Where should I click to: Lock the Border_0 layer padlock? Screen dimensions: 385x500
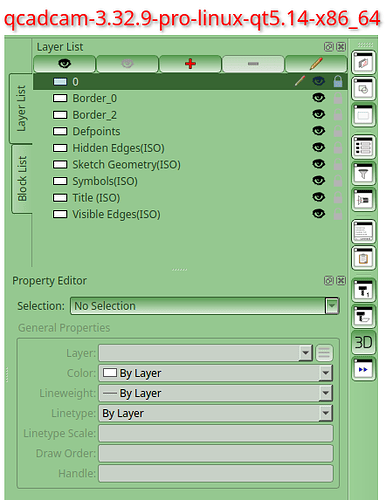click(x=338, y=98)
